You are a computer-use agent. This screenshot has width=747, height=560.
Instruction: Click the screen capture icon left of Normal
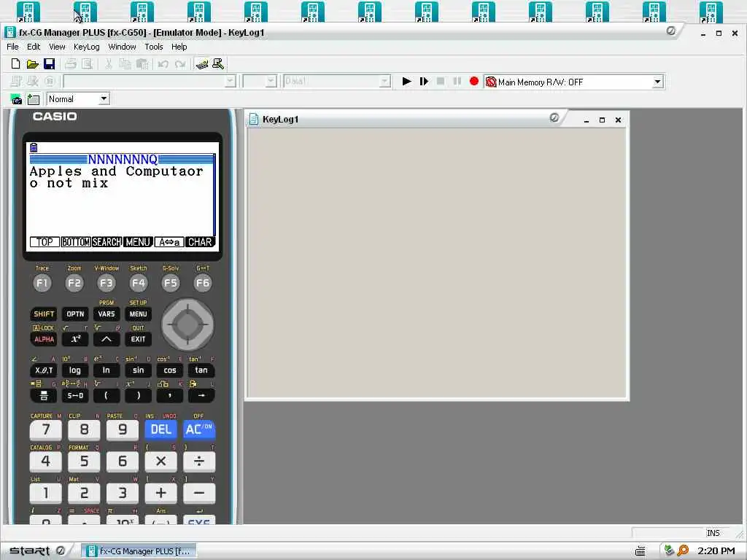pyautogui.click(x=16, y=99)
